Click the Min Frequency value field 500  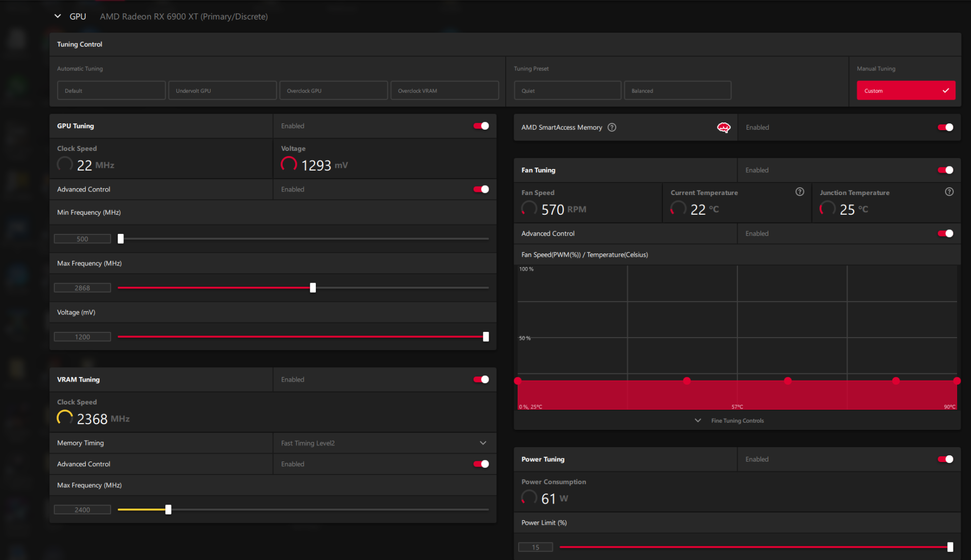82,239
